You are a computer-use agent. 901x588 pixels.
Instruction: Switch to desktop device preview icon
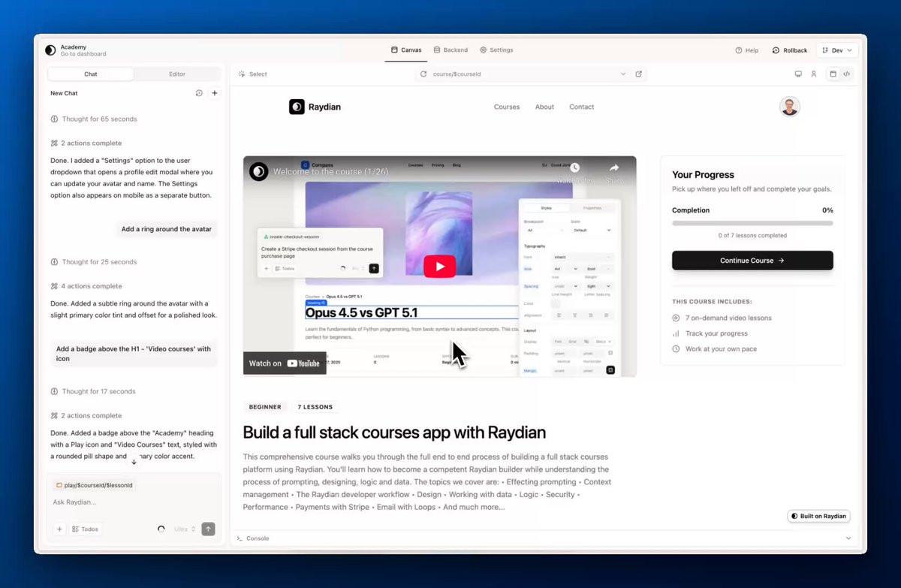(798, 74)
